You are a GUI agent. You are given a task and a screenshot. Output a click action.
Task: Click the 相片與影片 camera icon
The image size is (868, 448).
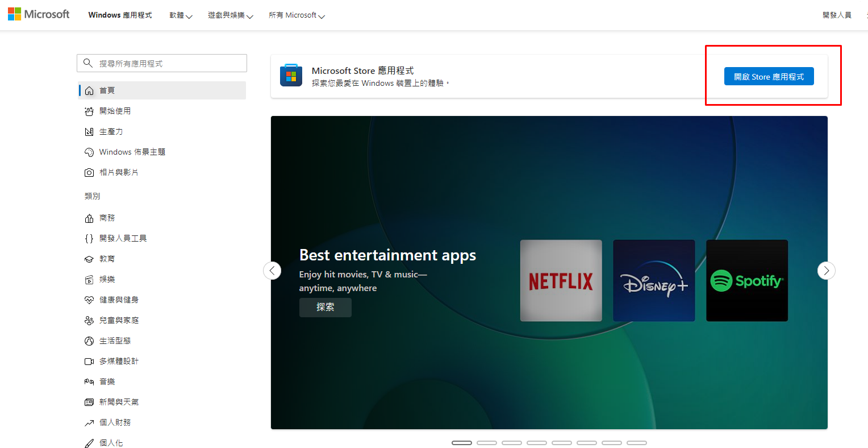(x=89, y=172)
